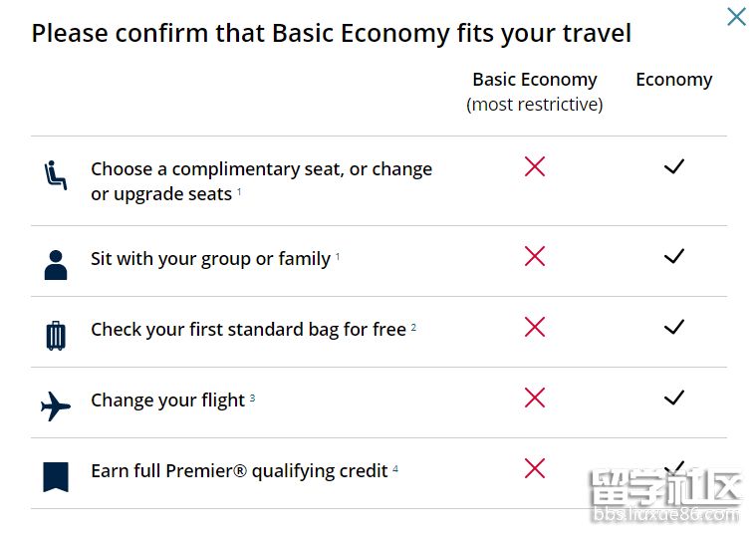
Task: Click the luggage bag icon
Action: (56, 335)
